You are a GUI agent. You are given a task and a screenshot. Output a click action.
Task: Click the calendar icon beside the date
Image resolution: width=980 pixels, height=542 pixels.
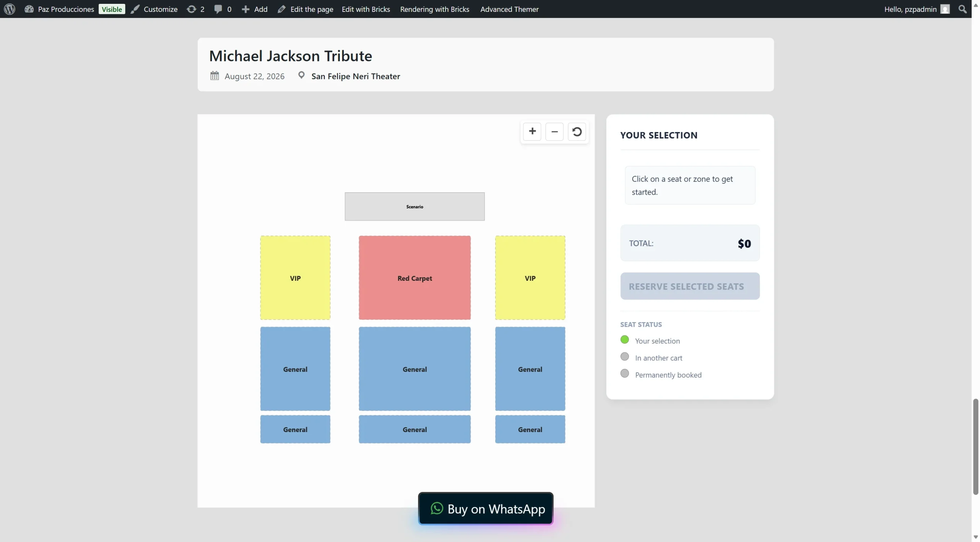(x=214, y=75)
